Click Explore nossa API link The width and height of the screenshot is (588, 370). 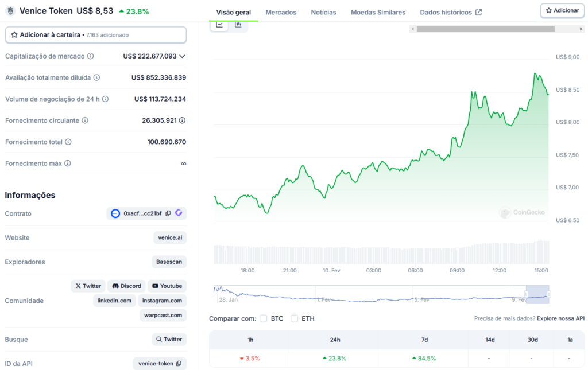(560, 318)
